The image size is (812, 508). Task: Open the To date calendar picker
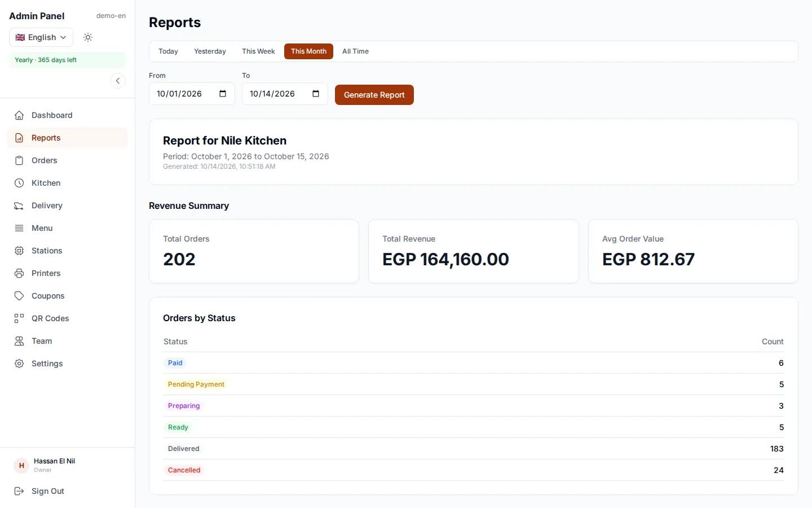tap(316, 94)
